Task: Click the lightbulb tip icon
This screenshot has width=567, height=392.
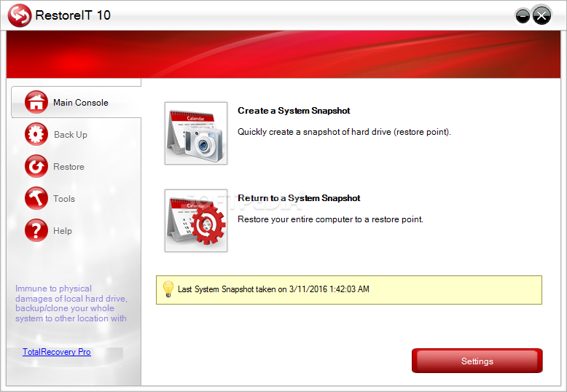Action: [x=168, y=289]
